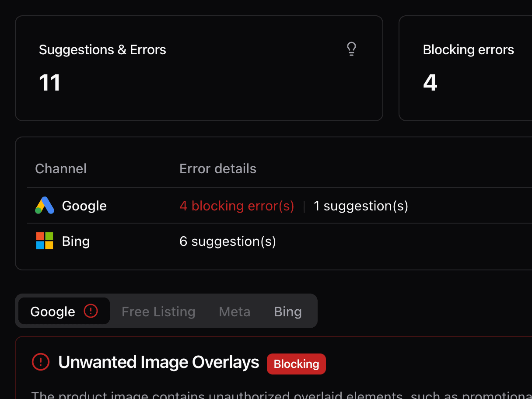The height and width of the screenshot is (399, 532).
Task: Click the Error details column header
Action: pos(218,168)
